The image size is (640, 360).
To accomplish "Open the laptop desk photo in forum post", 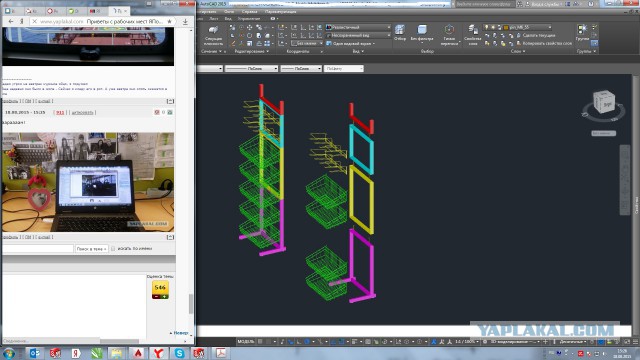I will point(88,182).
